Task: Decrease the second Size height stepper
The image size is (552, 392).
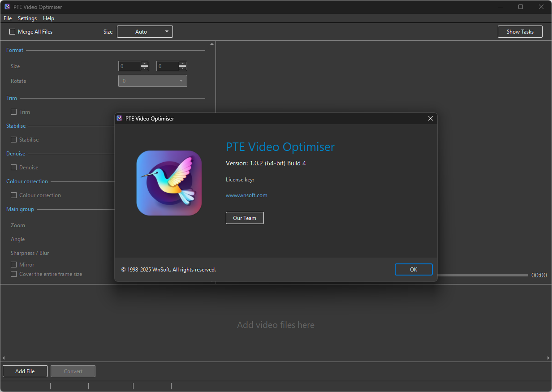Action: click(x=182, y=69)
